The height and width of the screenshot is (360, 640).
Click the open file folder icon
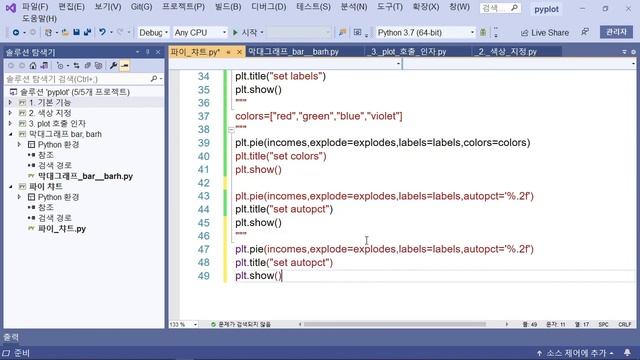coord(65,32)
